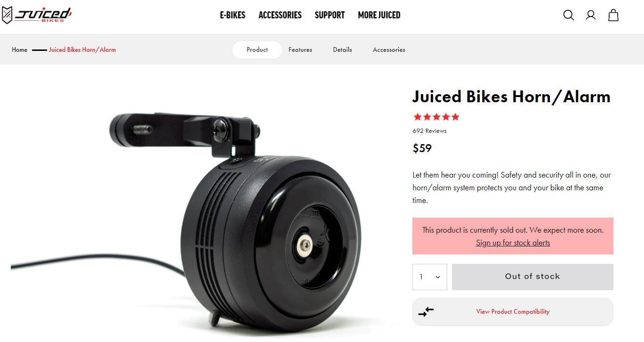
Task: Click the compatibility arrows icon
Action: click(x=426, y=311)
